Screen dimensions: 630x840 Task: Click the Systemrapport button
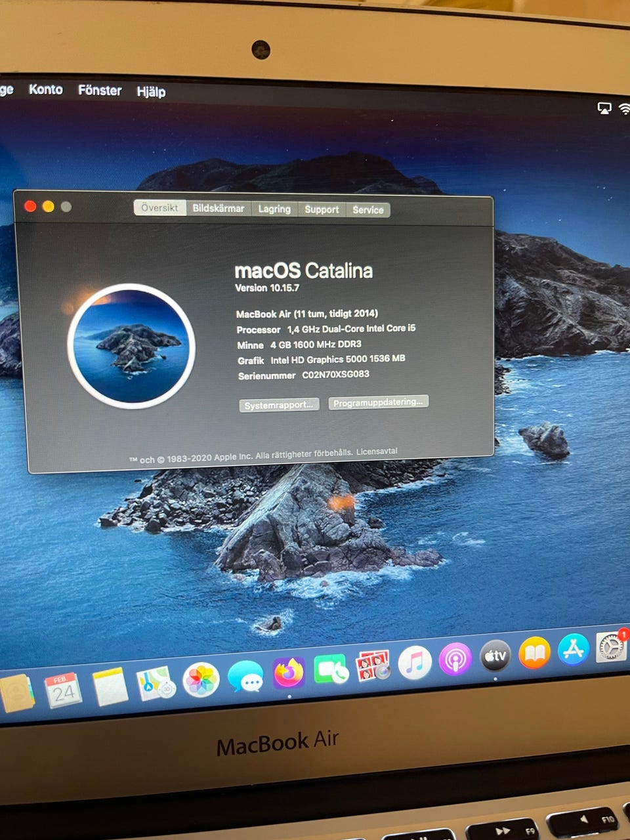279,405
